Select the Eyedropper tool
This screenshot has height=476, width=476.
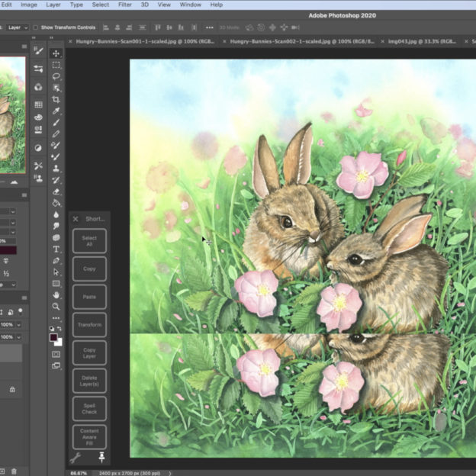tap(56, 111)
